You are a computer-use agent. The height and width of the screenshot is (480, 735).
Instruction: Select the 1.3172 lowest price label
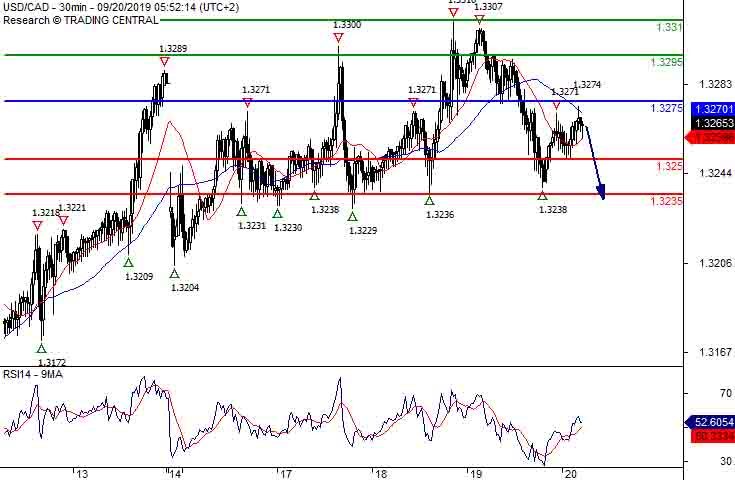tap(52, 362)
